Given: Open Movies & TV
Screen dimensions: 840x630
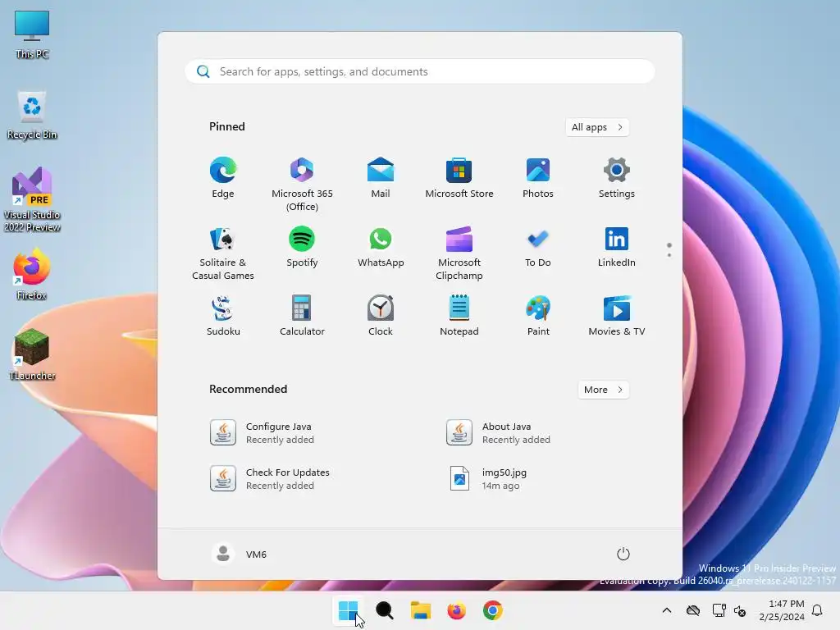Looking at the screenshot, I should (617, 316).
